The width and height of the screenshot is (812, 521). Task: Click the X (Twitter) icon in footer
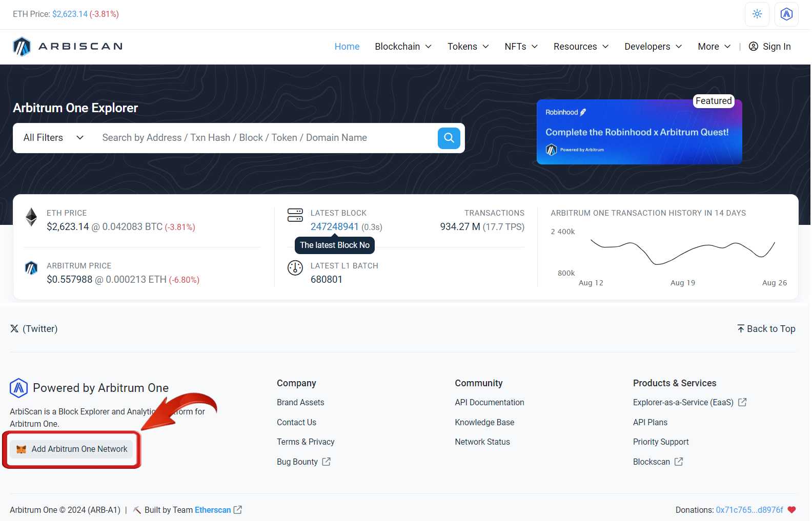[x=14, y=329]
